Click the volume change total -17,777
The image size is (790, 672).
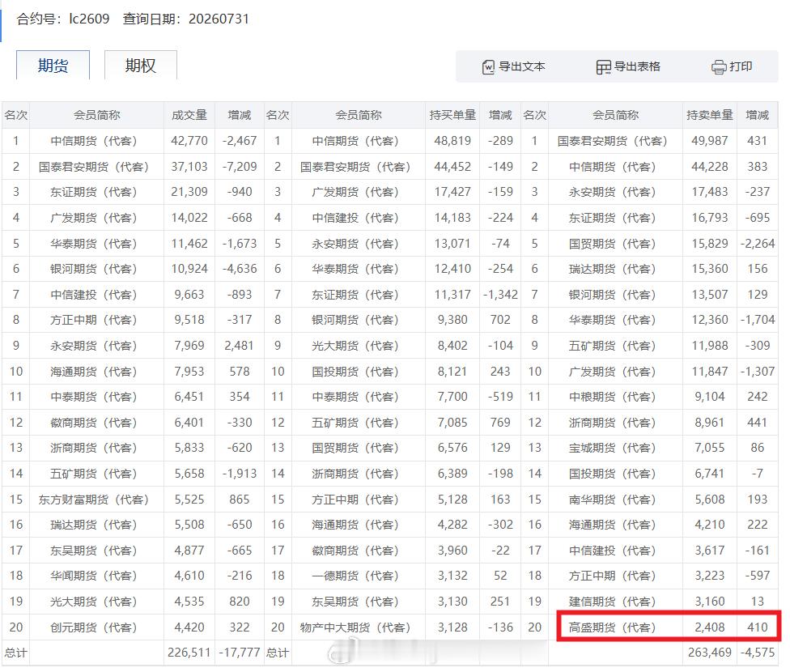coord(240,653)
